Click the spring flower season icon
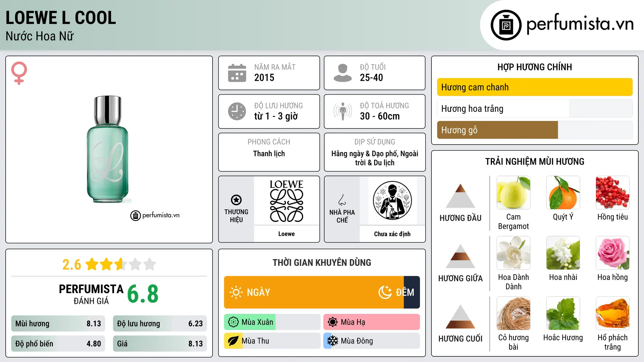The image size is (644, 362). (233, 322)
